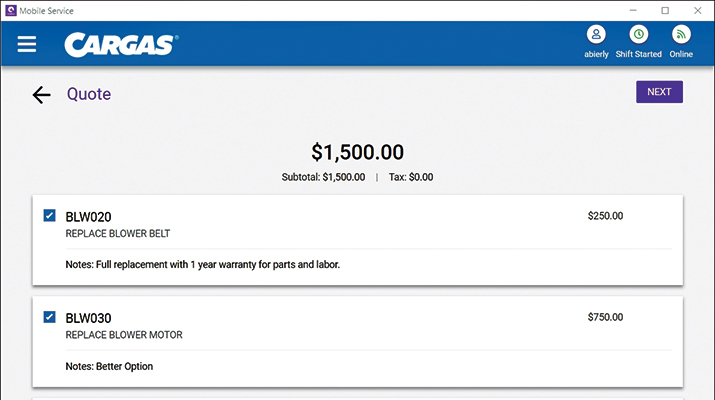Viewport: 715px width, 400px height.
Task: Uncheck the BLW030 blower motor checkbox
Action: [50, 317]
